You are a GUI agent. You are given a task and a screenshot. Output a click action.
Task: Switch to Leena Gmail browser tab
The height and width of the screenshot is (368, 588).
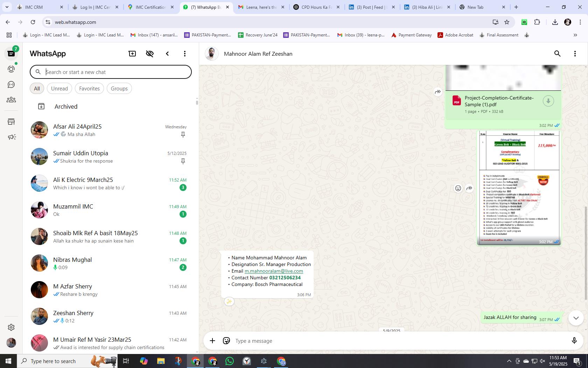pyautogui.click(x=261, y=7)
